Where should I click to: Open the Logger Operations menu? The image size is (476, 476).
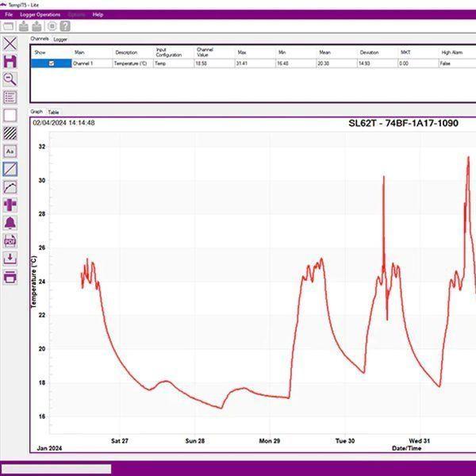(x=40, y=14)
